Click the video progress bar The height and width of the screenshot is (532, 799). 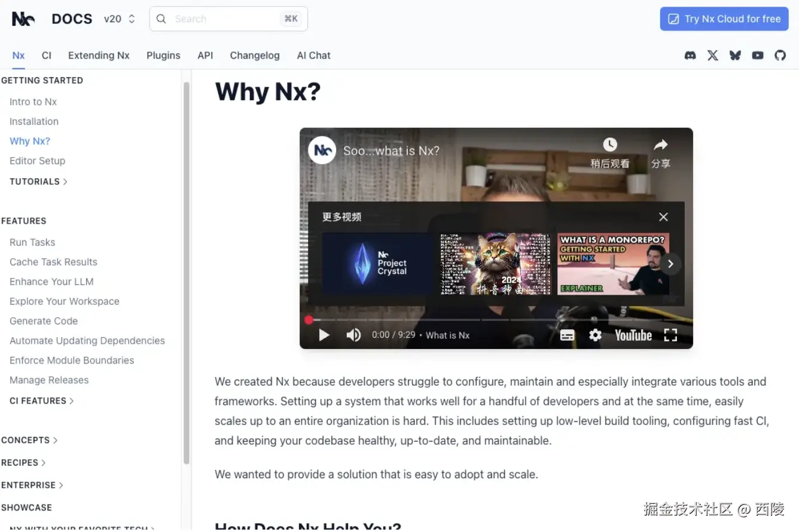click(496, 320)
